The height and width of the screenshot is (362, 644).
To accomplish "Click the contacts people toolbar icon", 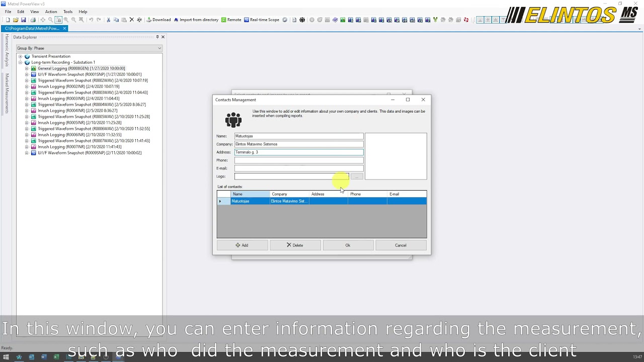I will (302, 20).
